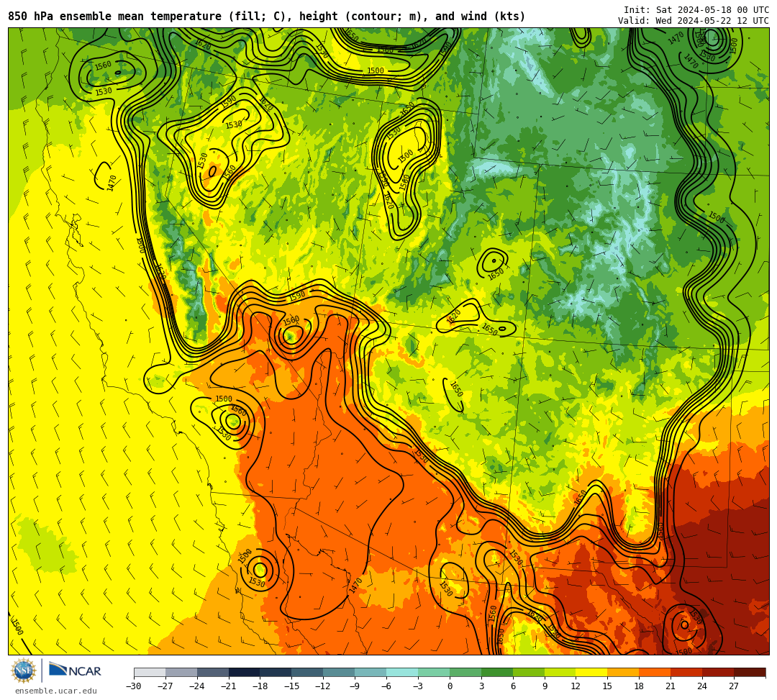Click the '-21' colorbar tick label

point(229,686)
